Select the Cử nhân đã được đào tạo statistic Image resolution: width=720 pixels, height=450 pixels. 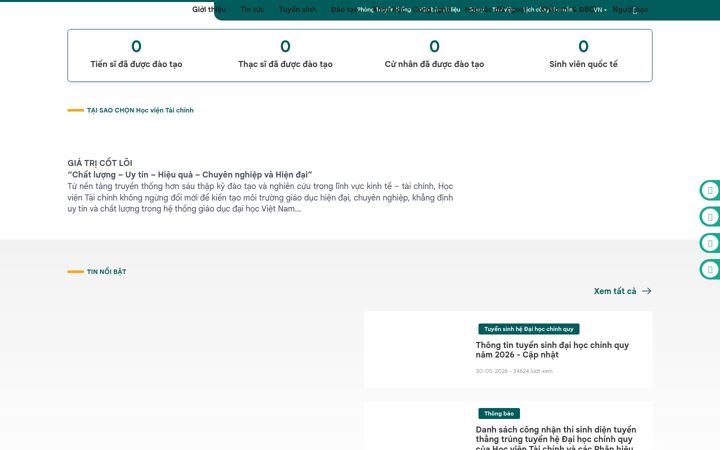tap(434, 54)
